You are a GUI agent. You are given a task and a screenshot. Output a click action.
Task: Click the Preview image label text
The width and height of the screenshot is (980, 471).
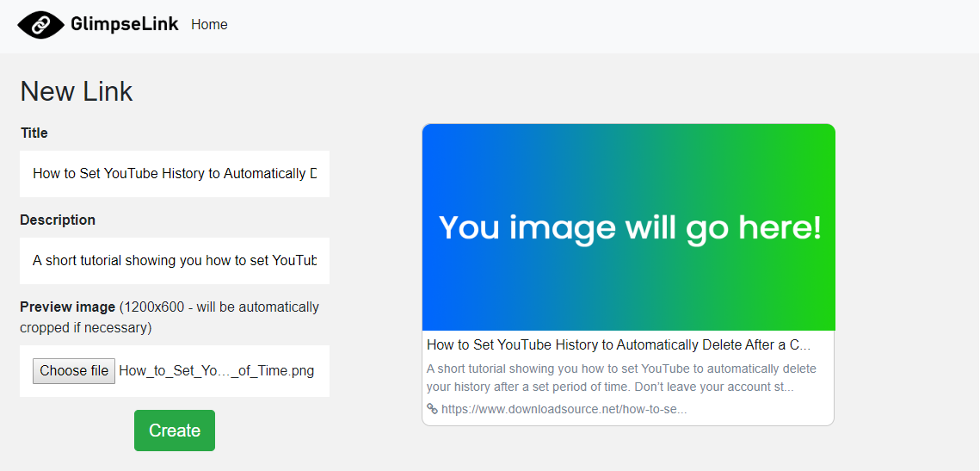coord(67,307)
